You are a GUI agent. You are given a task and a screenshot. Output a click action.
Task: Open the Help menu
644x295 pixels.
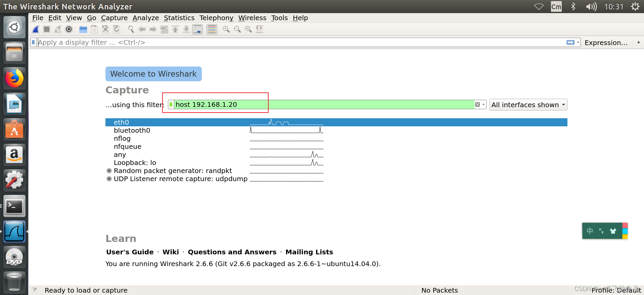[x=301, y=18]
